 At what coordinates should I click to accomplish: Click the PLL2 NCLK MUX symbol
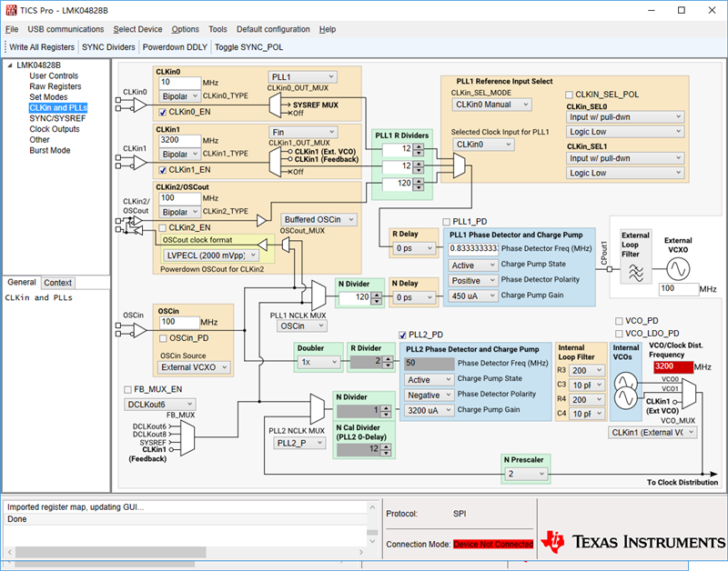tap(318, 408)
